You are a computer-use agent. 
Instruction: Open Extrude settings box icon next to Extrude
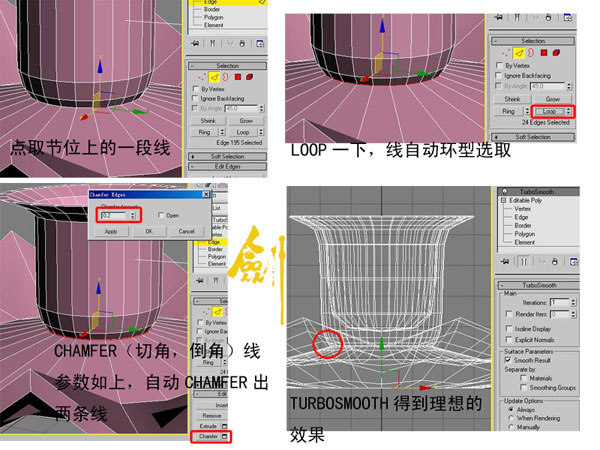[x=225, y=426]
